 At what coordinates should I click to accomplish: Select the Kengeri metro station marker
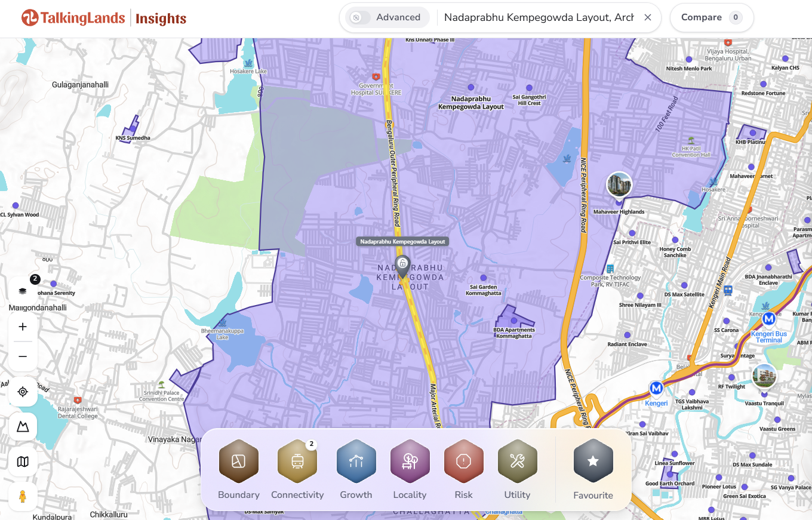(657, 389)
